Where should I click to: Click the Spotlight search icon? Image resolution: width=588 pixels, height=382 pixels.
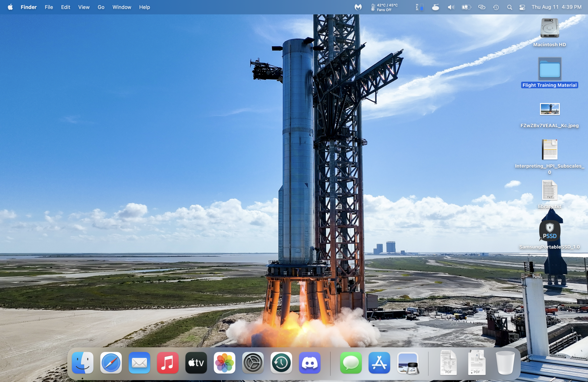click(510, 7)
